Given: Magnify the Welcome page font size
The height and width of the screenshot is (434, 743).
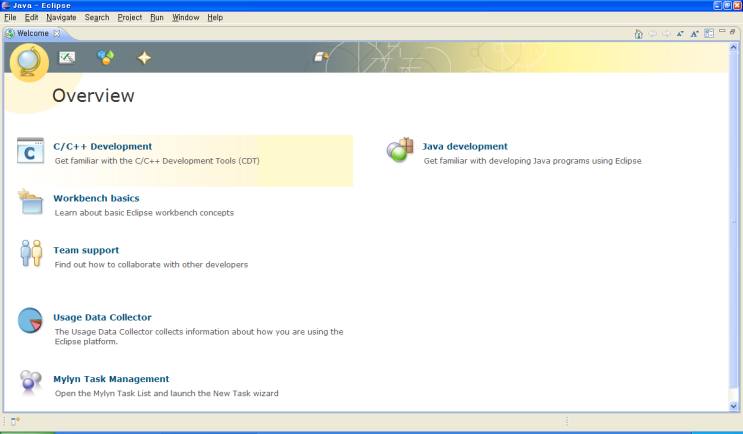Looking at the screenshot, I should (x=694, y=34).
